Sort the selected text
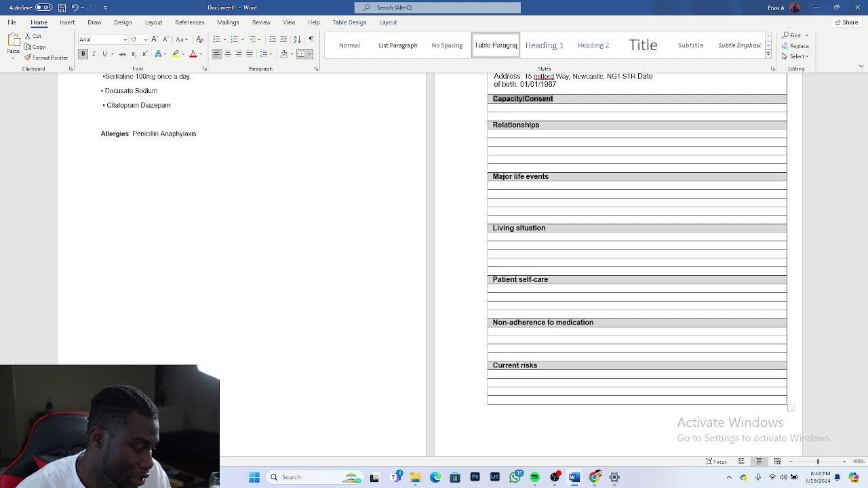Viewport: 868px width, 488px height. tap(297, 39)
